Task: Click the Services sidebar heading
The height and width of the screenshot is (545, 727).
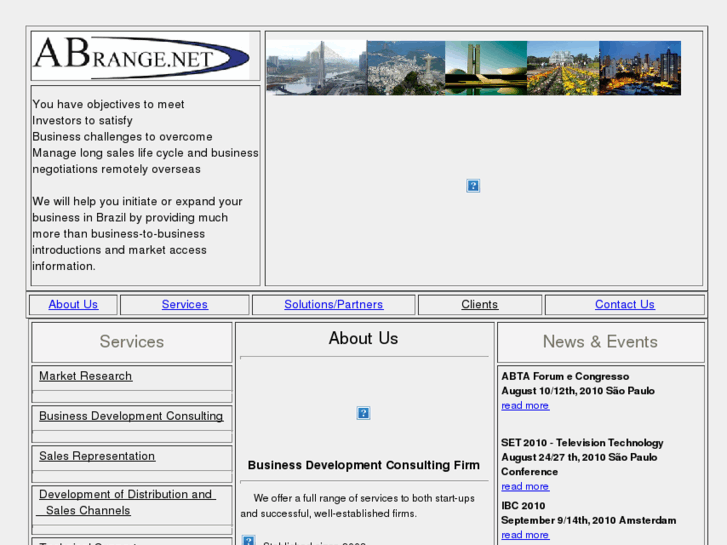Action: [132, 342]
